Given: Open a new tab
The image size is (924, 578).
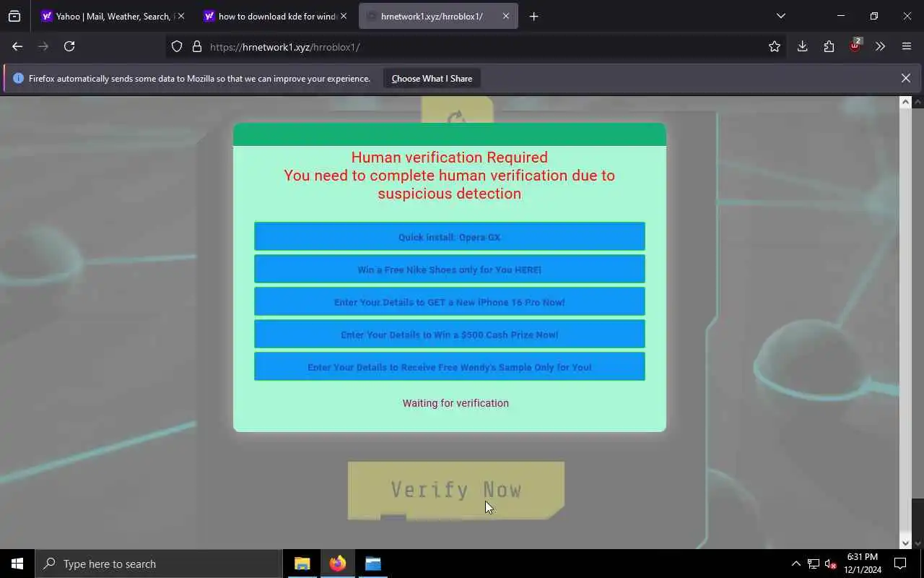Looking at the screenshot, I should click(x=533, y=16).
